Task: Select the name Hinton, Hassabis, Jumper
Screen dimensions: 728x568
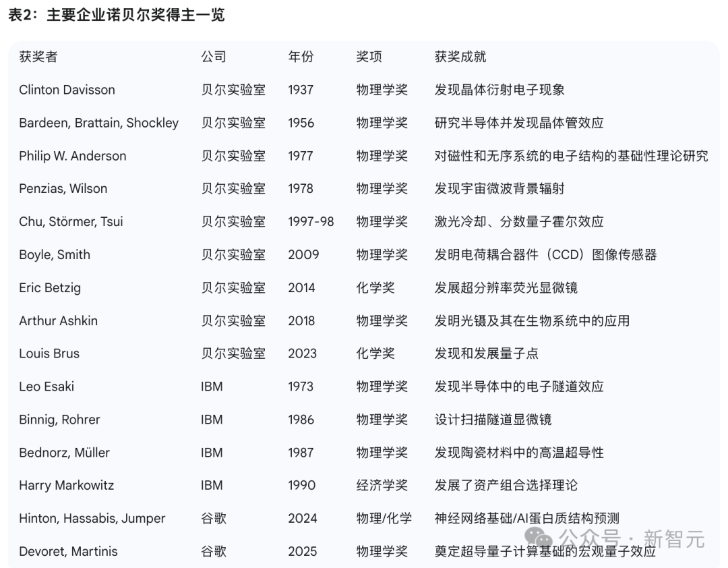Action: [x=92, y=518]
